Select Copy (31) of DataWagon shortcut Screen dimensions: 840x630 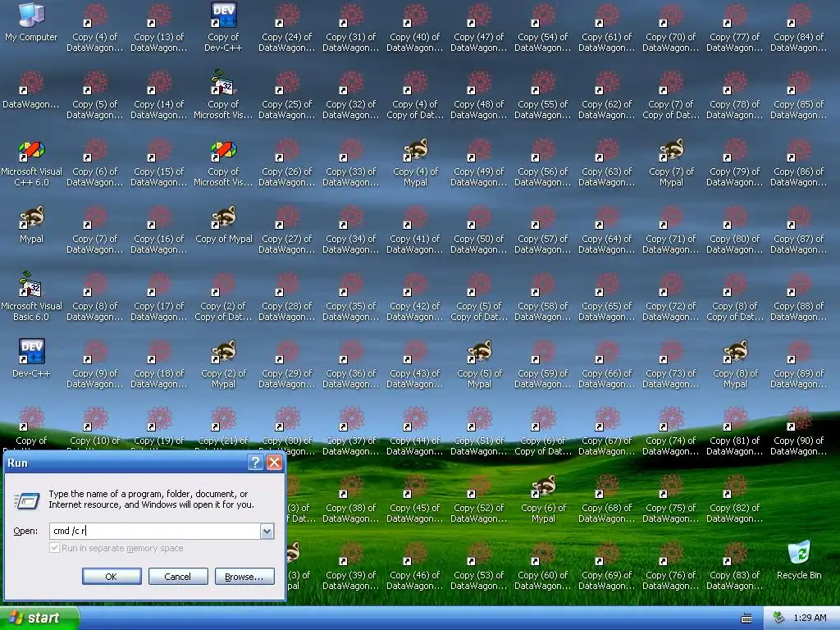pos(351,28)
